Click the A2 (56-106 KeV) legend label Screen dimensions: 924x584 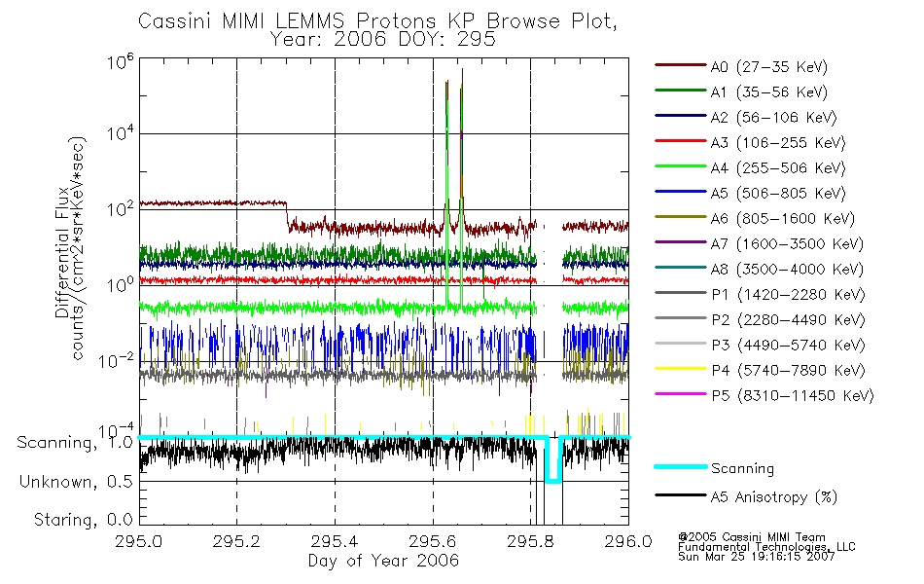[774, 118]
